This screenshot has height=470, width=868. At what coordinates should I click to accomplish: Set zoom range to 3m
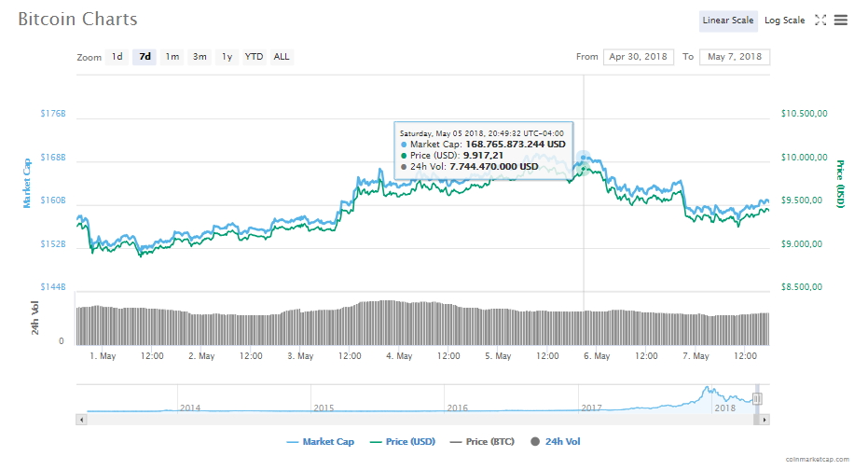200,57
